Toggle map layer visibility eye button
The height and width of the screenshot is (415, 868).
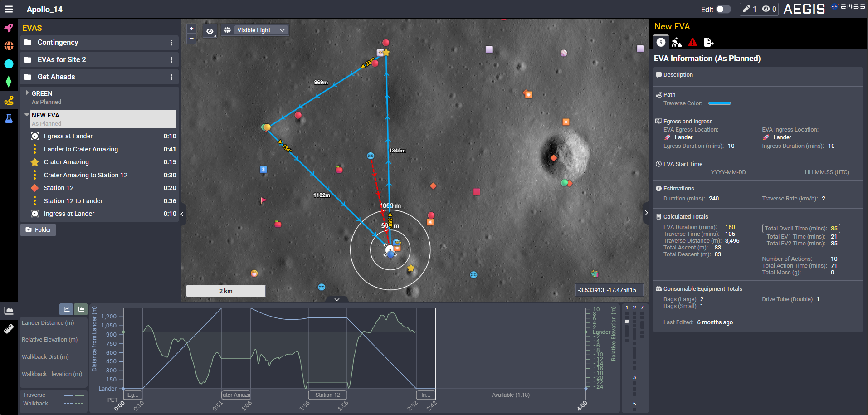[210, 31]
